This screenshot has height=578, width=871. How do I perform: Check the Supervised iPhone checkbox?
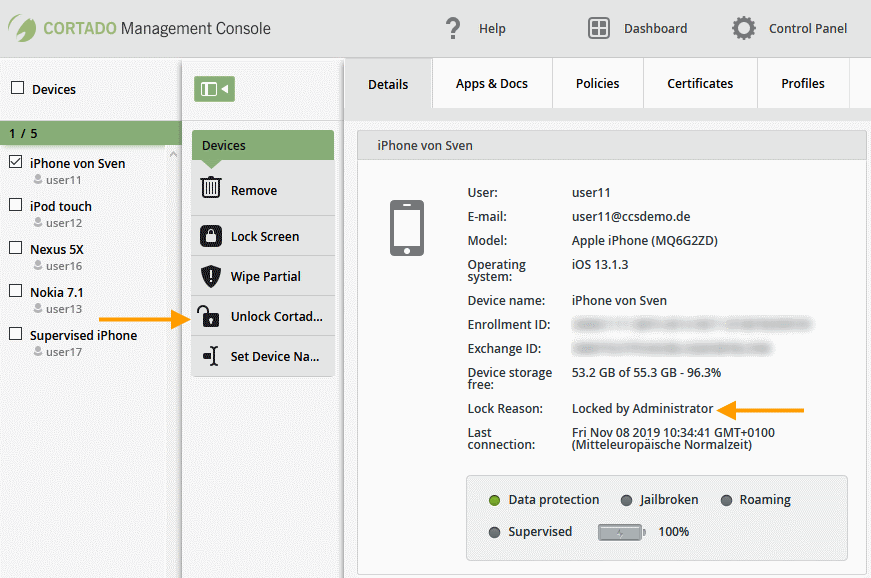click(16, 334)
